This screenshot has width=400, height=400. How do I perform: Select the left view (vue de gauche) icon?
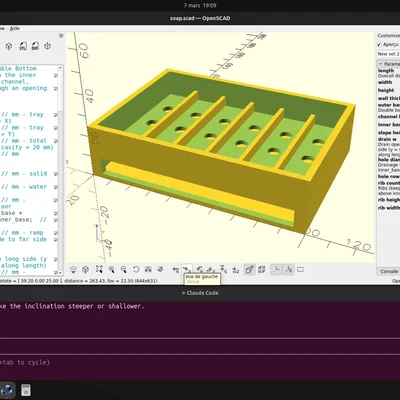187,269
